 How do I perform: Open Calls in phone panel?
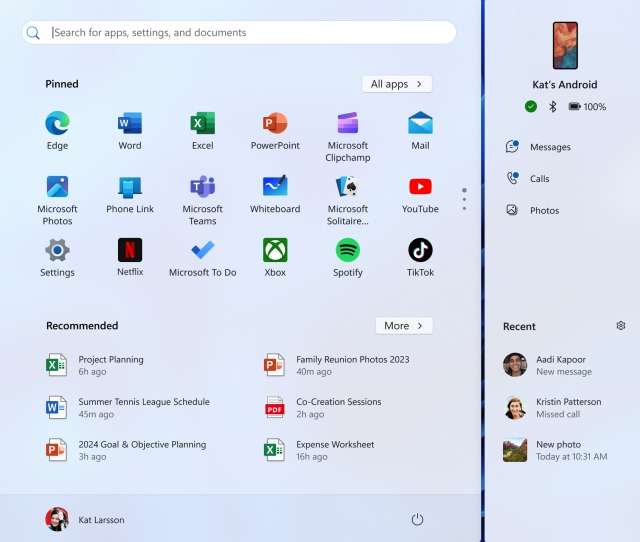coord(528,178)
